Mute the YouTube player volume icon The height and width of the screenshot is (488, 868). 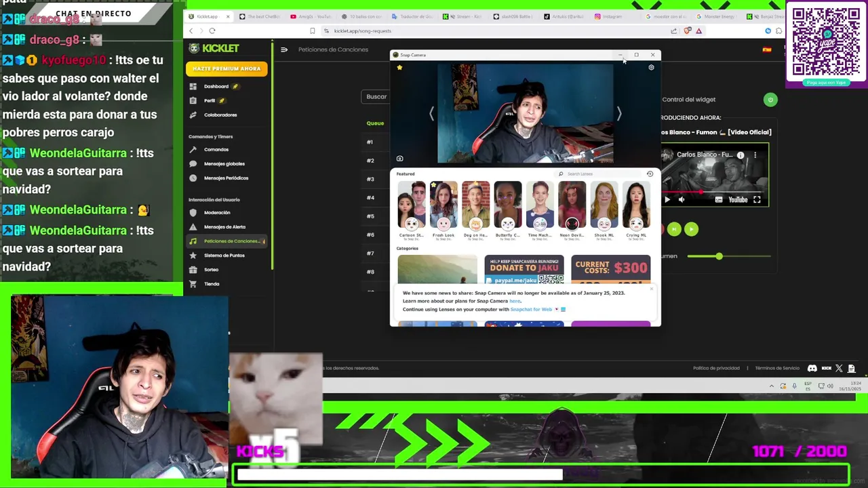pyautogui.click(x=682, y=199)
